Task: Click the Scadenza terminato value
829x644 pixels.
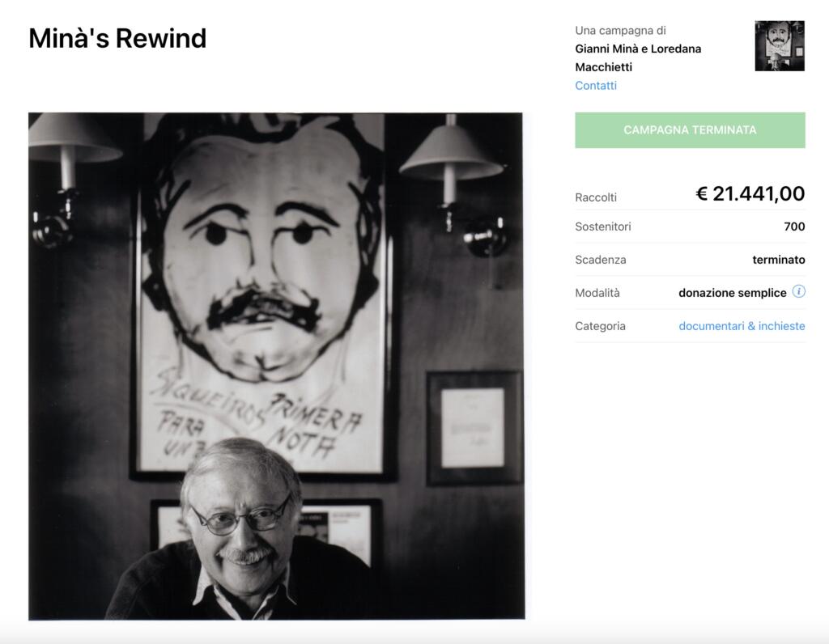Action: pos(778,260)
